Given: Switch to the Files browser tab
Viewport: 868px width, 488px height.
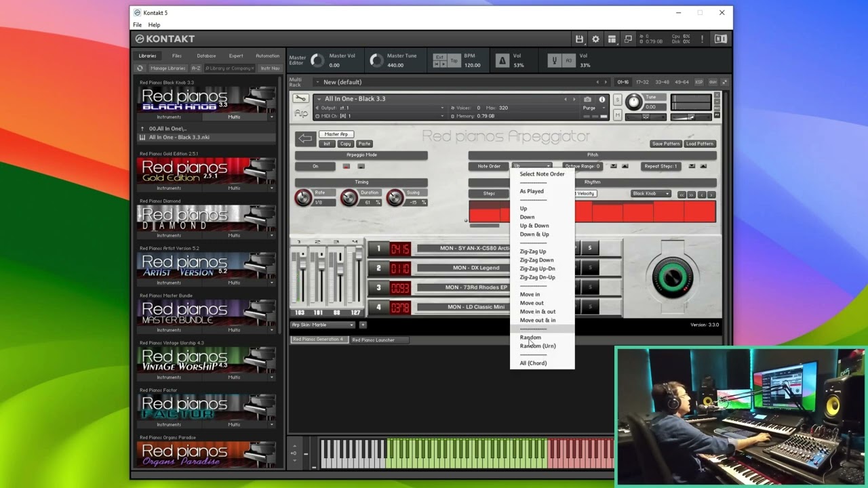Looking at the screenshot, I should click(177, 56).
